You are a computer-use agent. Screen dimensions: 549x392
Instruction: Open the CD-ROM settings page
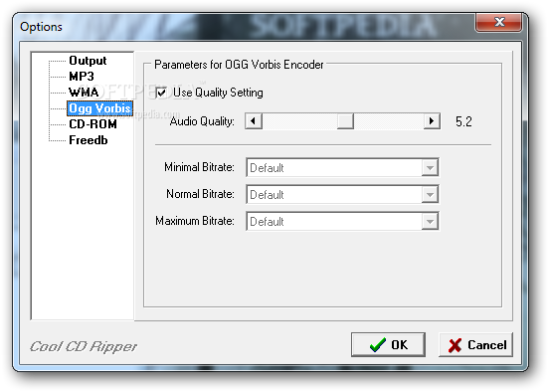[x=92, y=124]
